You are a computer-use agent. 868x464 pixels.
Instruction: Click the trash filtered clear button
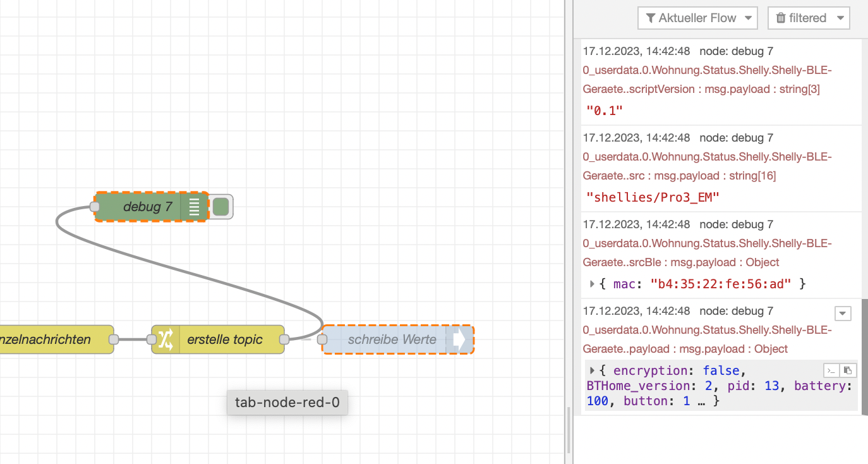click(801, 18)
